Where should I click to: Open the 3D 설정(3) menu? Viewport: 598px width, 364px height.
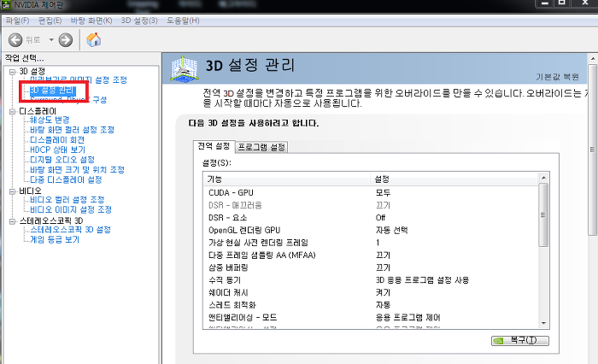pyautogui.click(x=139, y=21)
